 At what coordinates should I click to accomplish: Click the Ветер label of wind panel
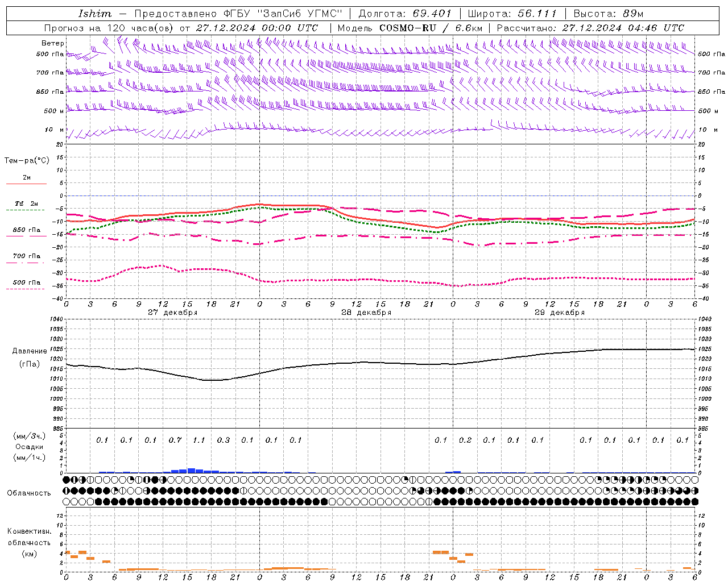click(53, 43)
